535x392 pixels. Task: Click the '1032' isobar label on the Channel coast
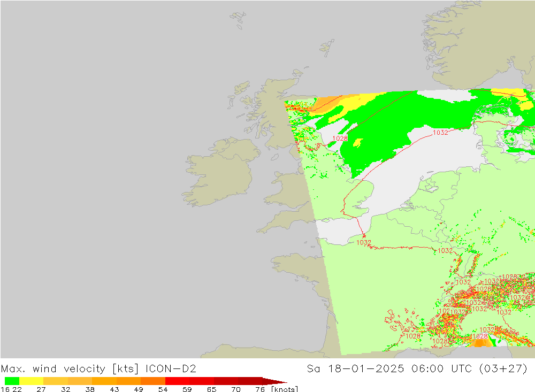point(364,243)
